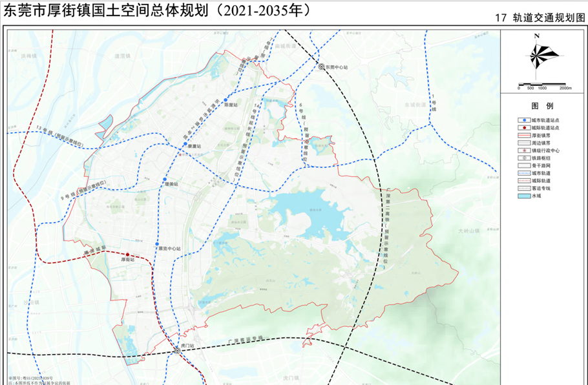Click the 珊美站 station label
Viewport: 588px width, 385px height.
pos(173,183)
